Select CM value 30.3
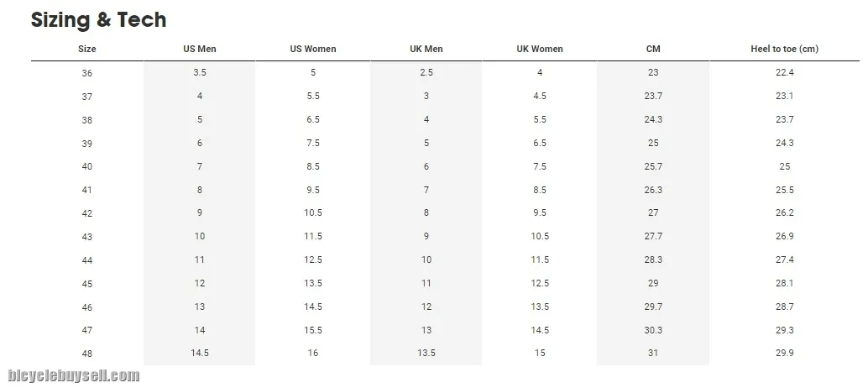Screen dimensions: 868x388 (653, 330)
